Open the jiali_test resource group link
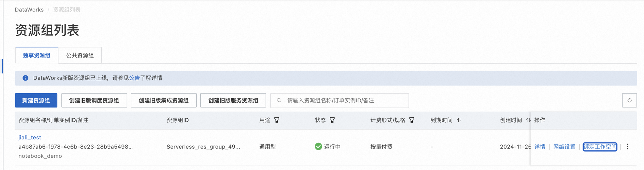The height and width of the screenshot is (170, 644). click(x=30, y=137)
